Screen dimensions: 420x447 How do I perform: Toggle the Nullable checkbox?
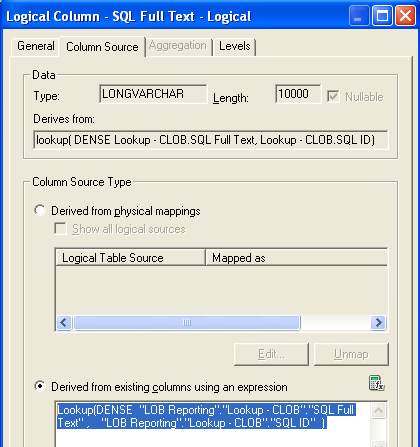[x=333, y=97]
